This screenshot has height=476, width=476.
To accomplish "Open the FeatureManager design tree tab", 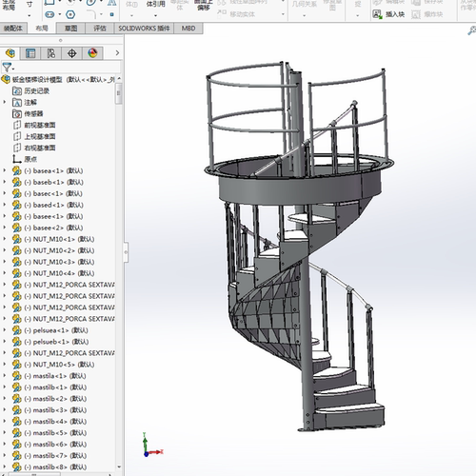I will click(10, 53).
